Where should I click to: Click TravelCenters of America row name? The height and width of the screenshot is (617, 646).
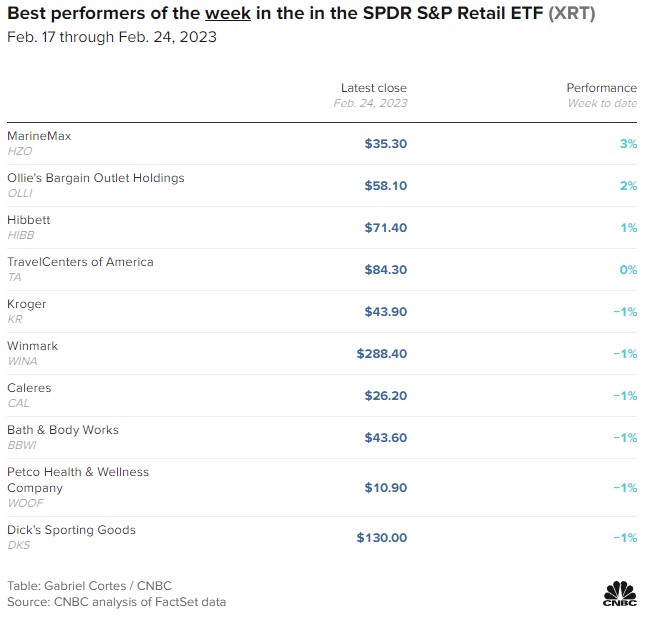[80, 262]
